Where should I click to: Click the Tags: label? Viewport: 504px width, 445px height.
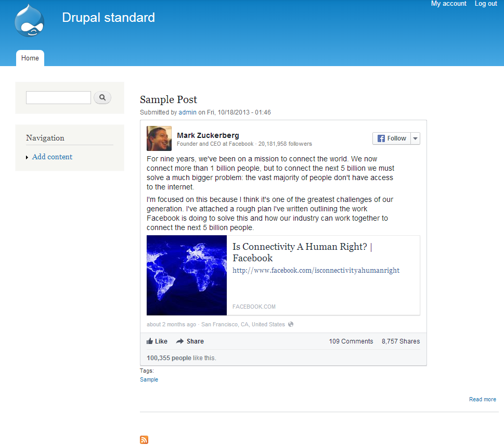147,371
